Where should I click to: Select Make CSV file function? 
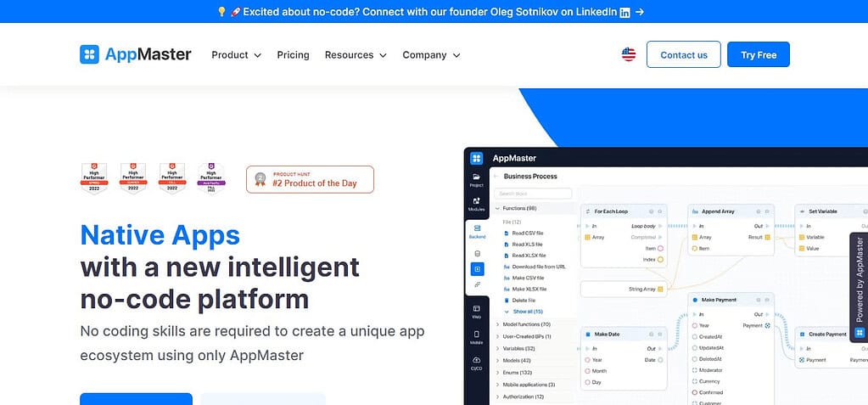[528, 278]
